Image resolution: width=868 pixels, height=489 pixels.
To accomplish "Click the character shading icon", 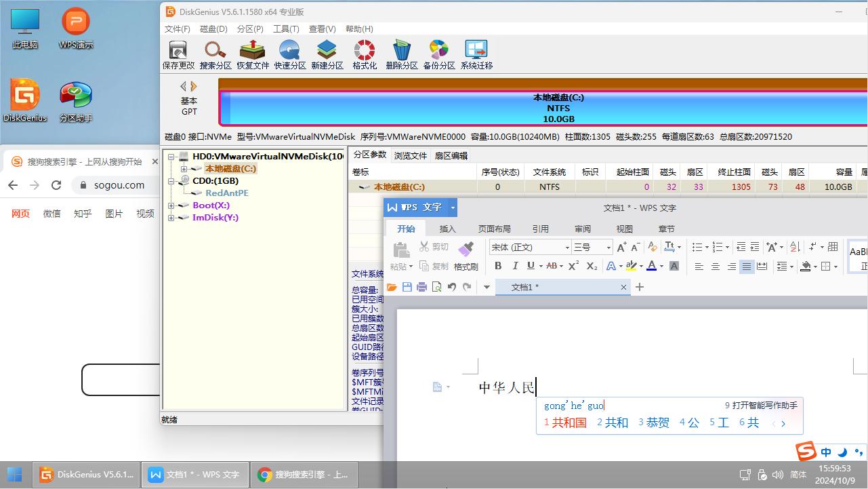I will (674, 266).
